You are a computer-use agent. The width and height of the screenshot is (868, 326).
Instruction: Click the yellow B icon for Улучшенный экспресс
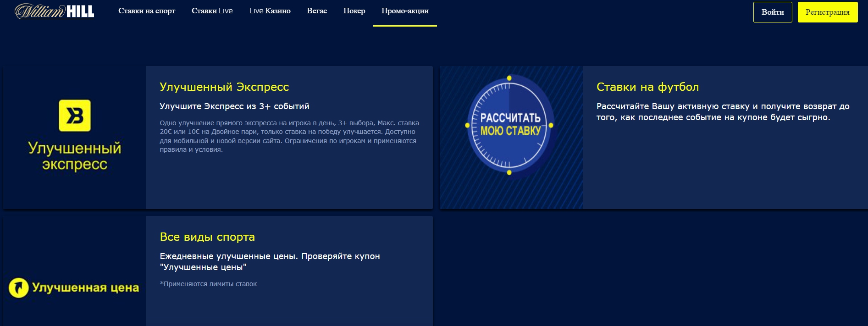(75, 116)
